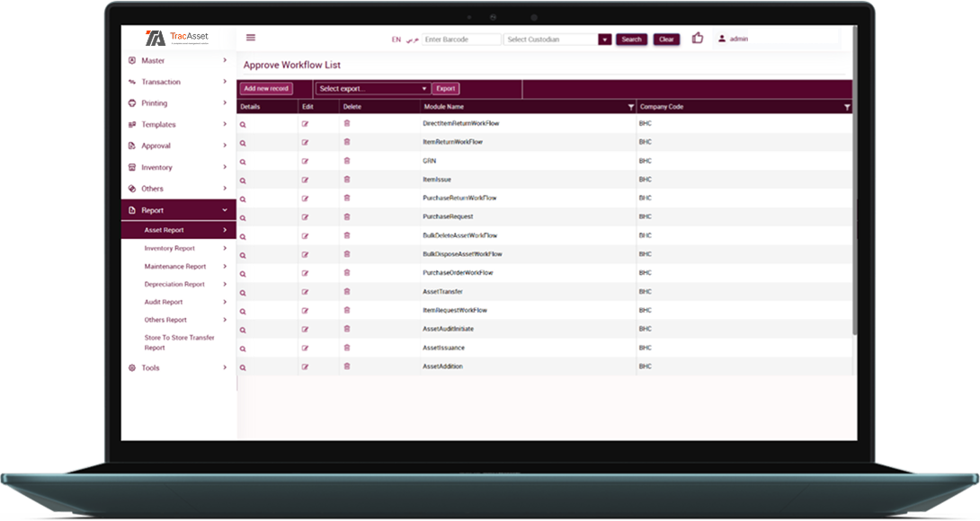Click the hamburger menu icon
The image size is (980, 521).
coord(250,38)
